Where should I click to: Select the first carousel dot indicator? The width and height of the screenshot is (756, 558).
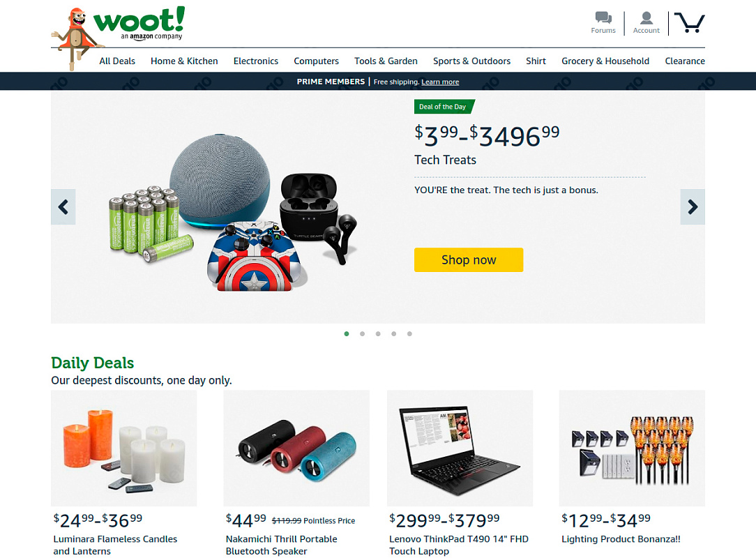[x=347, y=333]
